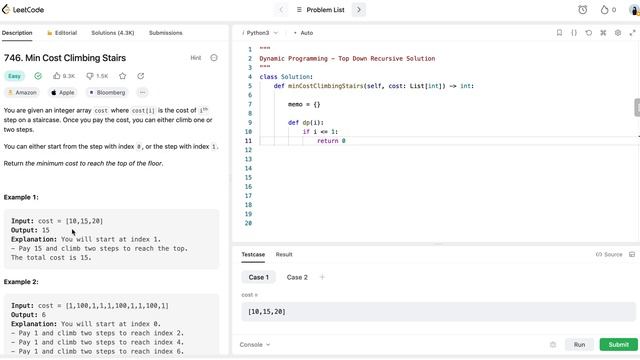Click the Easy difficulty badge
This screenshot has width=640, height=360.
[14, 76]
